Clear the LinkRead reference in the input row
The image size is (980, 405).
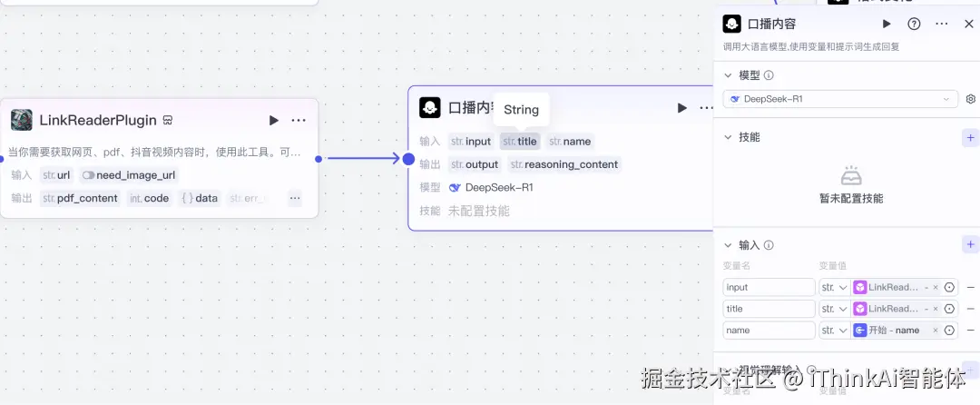tap(936, 288)
